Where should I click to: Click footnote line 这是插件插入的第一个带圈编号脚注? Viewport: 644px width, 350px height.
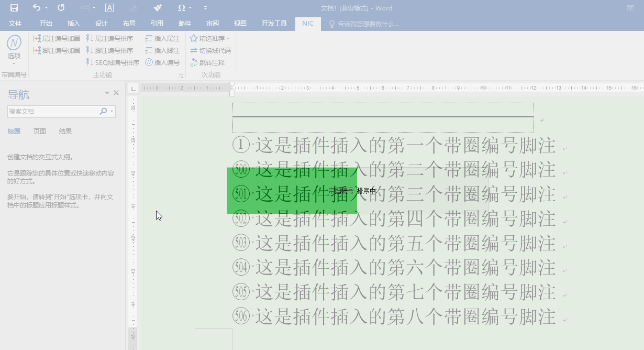405,146
